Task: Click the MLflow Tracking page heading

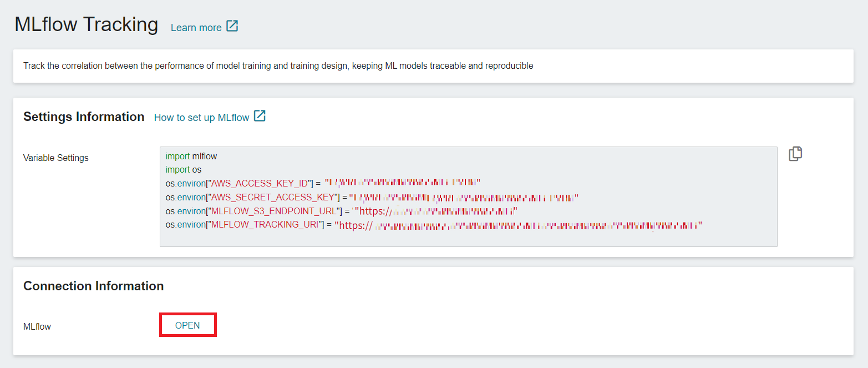Action: (x=87, y=24)
